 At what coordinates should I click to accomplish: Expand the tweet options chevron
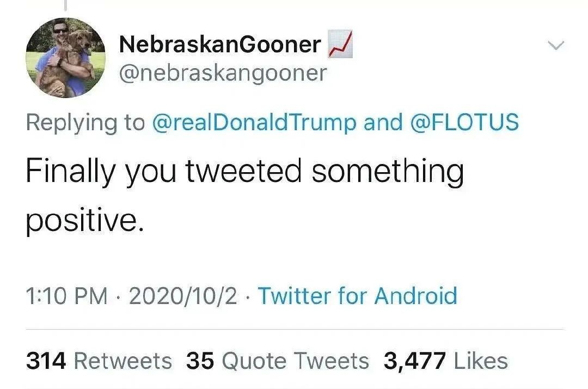556,46
